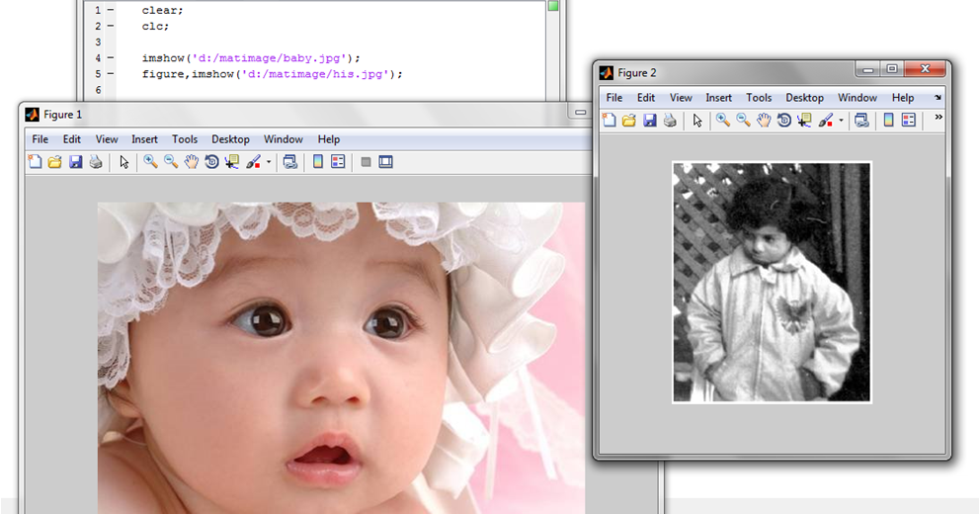Open Window menu in Figure 2
Image resolution: width=980 pixels, height=515 pixels.
(x=857, y=98)
